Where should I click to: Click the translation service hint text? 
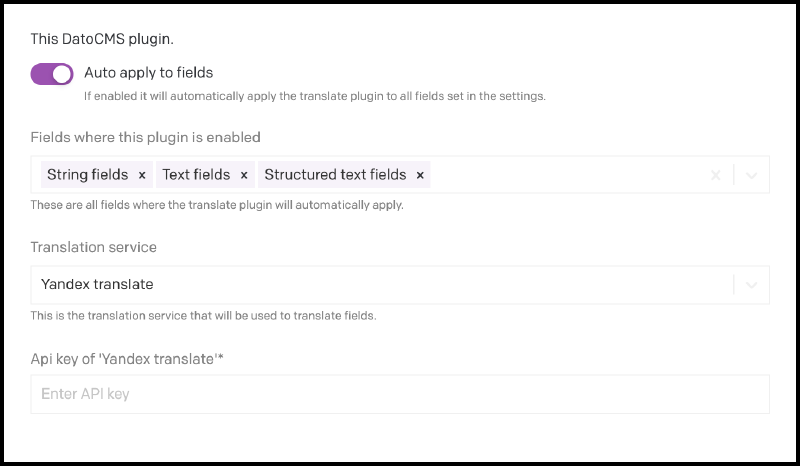tap(202, 316)
